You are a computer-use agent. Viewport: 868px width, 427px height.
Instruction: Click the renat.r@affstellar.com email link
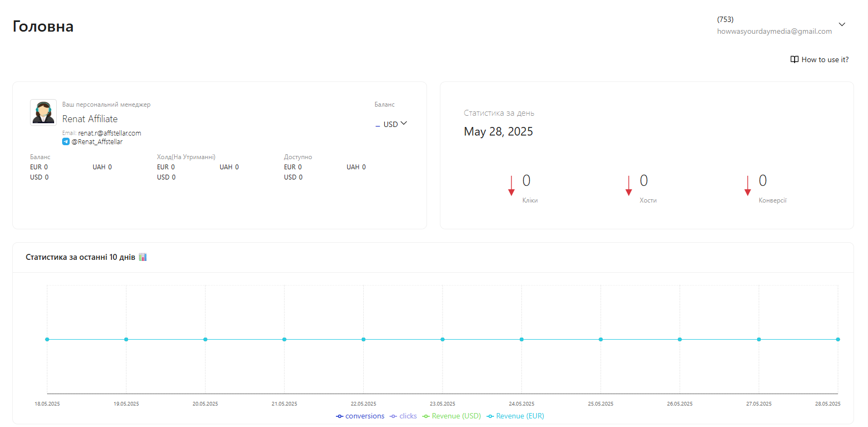109,133
